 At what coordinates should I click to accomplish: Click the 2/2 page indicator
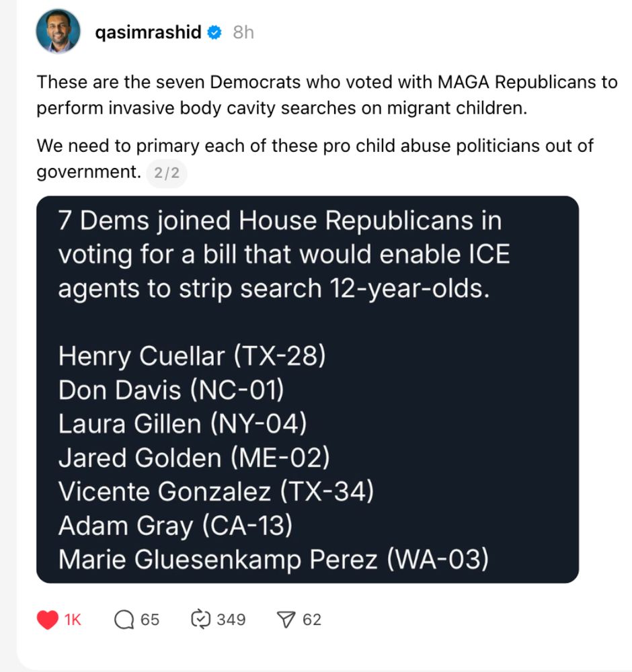(167, 173)
